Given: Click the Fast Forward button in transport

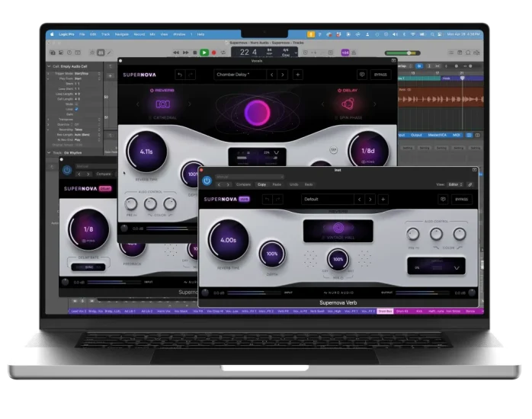Looking at the screenshot, I should coord(185,53).
